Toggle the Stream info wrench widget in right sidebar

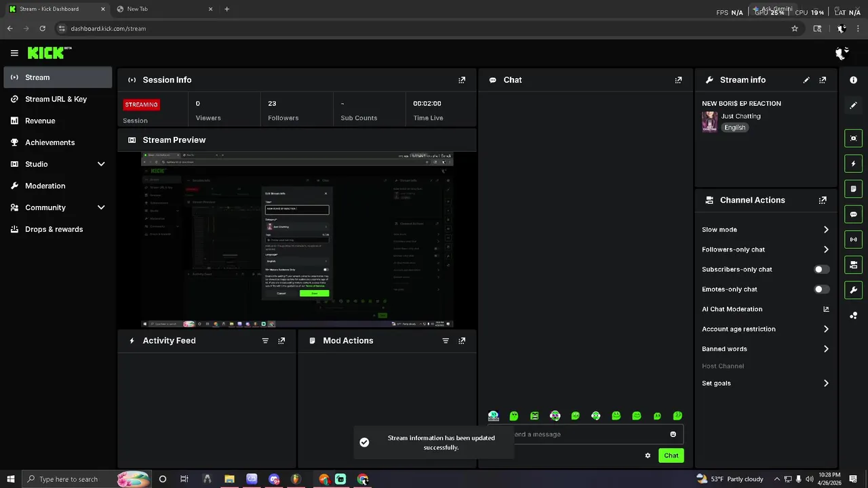[x=853, y=290]
